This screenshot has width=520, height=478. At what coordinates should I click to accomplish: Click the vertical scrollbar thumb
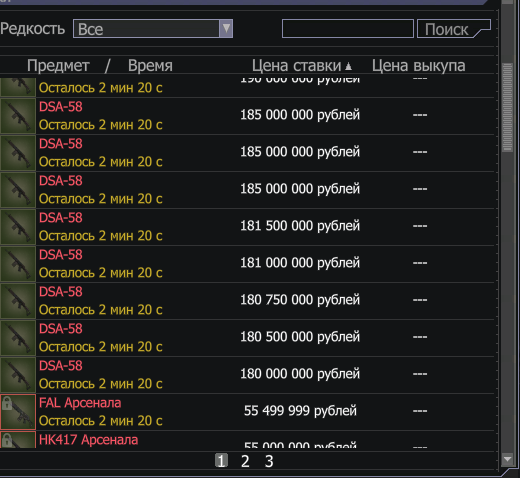[x=508, y=107]
